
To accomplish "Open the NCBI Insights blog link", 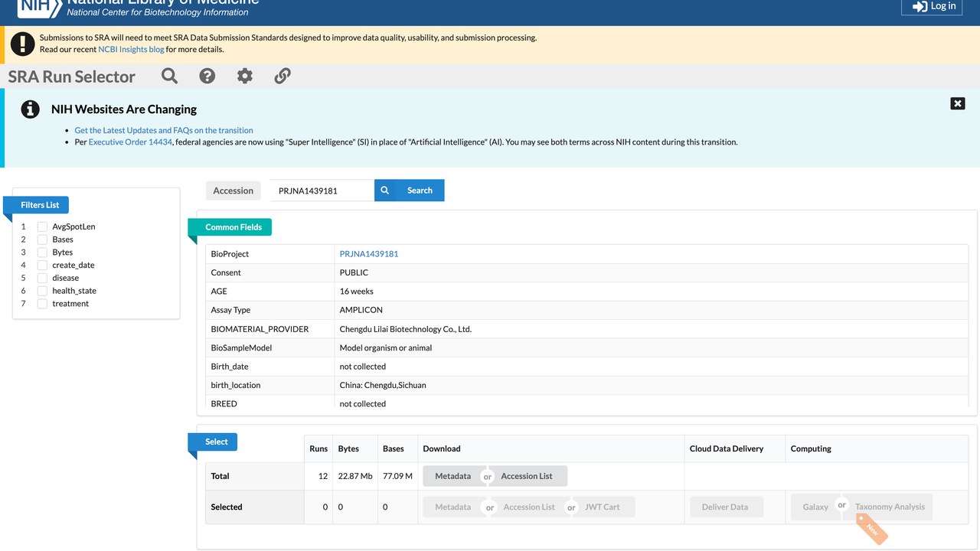I will pos(131,49).
